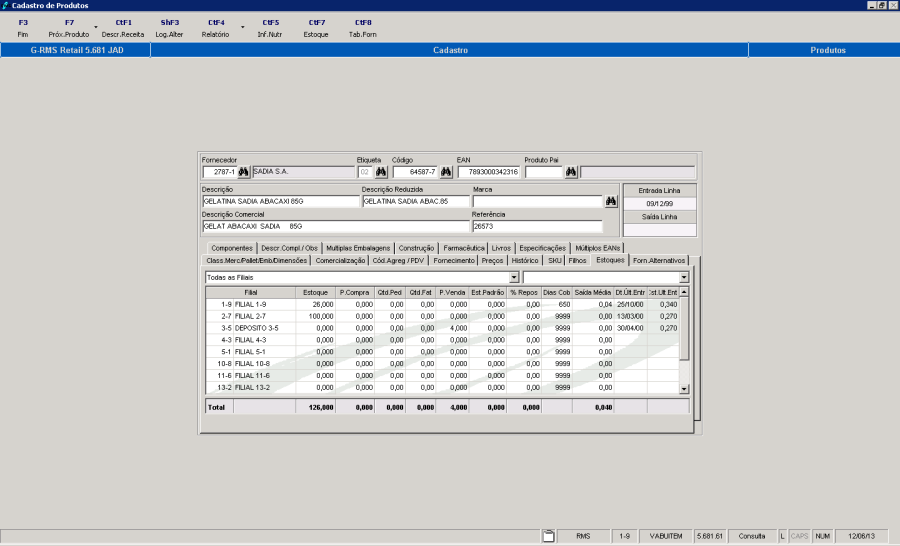Select the Livros tab
Image resolution: width=900 pixels, height=546 pixels.
[501, 248]
